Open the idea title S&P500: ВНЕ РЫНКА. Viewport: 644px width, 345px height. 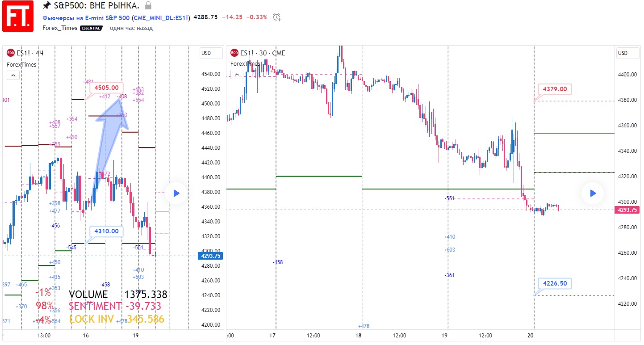pyautogui.click(x=96, y=6)
